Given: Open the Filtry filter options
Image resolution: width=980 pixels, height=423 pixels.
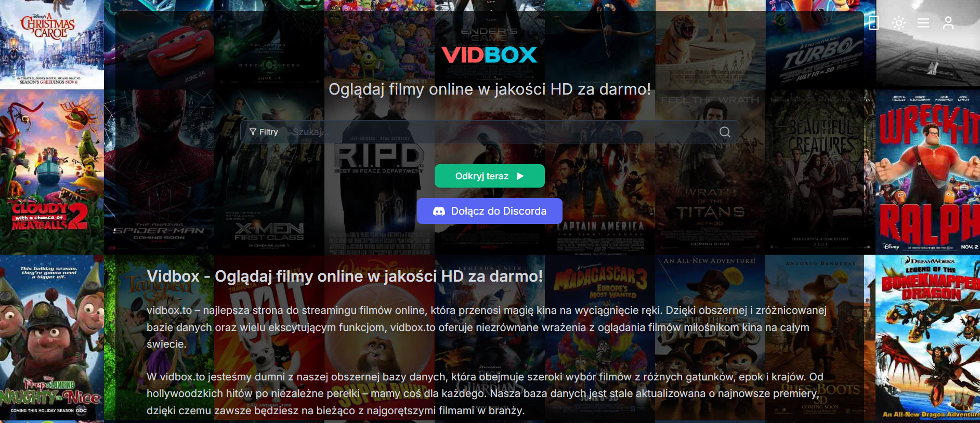Looking at the screenshot, I should [x=264, y=132].
